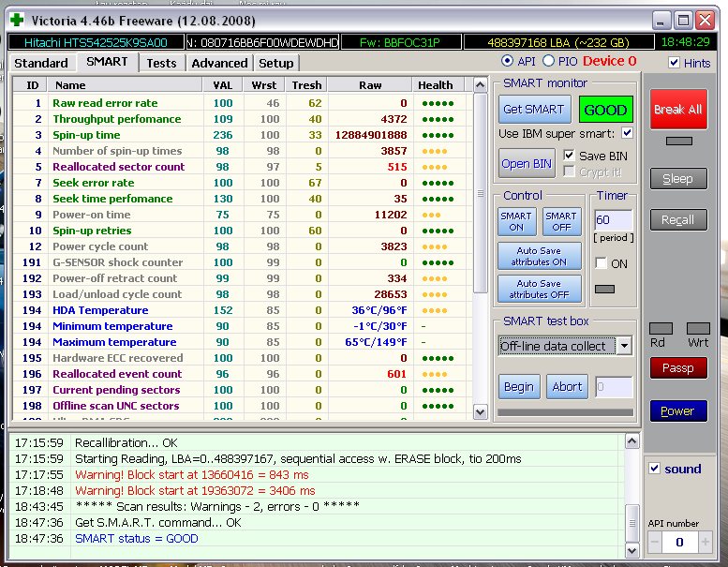Click the VAL column header
Viewport: 728px width, 567px height.
click(223, 85)
